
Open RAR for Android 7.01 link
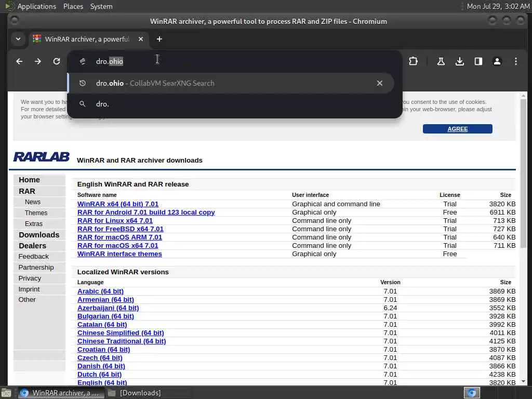coord(146,212)
